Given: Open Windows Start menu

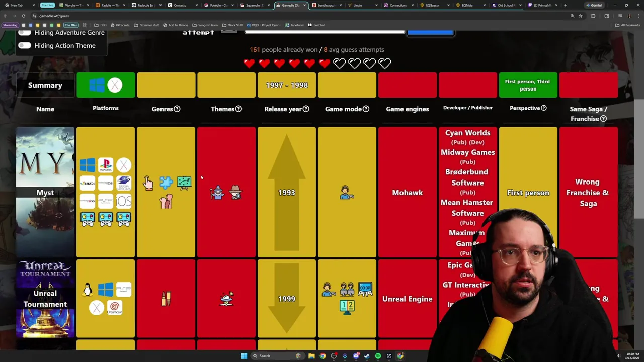Looking at the screenshot, I should 244,356.
